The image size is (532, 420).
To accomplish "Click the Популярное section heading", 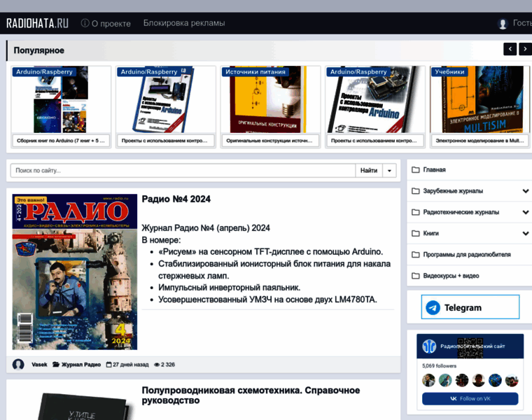I will (x=38, y=50).
